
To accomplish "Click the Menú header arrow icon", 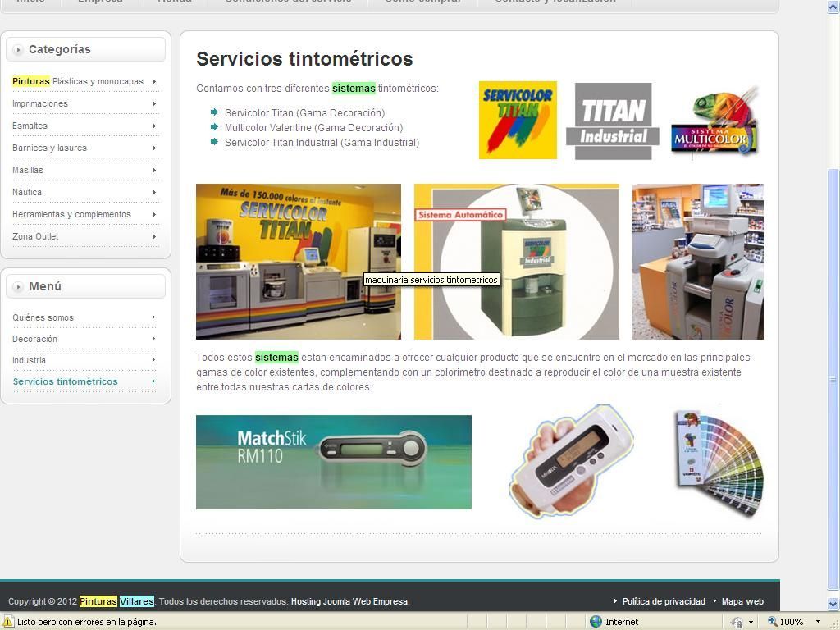I will pyautogui.click(x=18, y=286).
